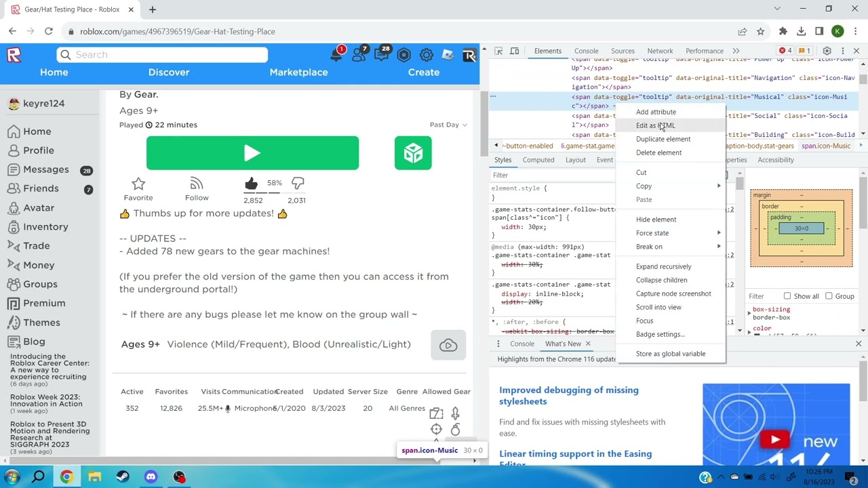Choose Capture node screenshot

(x=671, y=293)
